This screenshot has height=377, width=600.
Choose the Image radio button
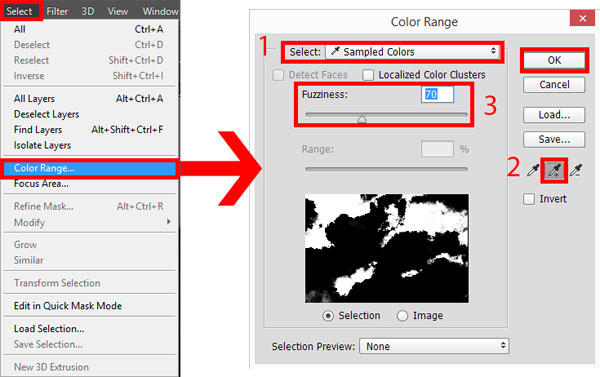(x=402, y=316)
